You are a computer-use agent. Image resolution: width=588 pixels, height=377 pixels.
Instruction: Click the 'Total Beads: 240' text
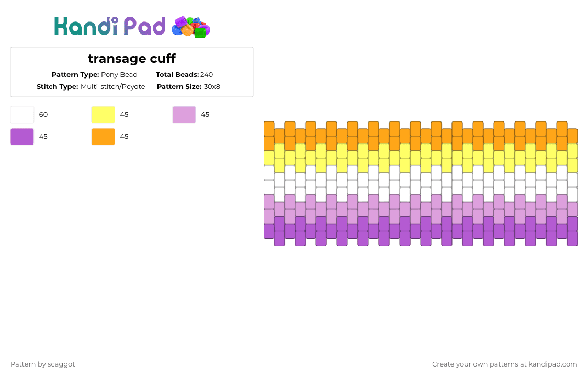[185, 75]
